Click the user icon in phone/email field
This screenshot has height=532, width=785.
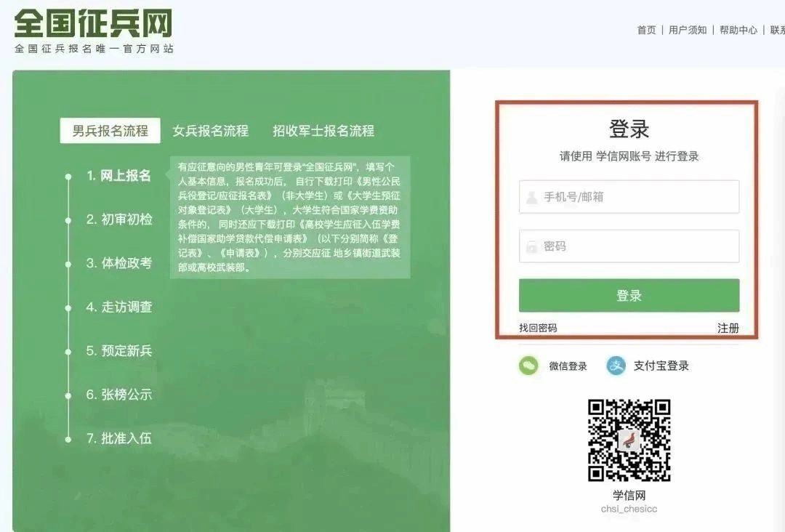(x=532, y=197)
